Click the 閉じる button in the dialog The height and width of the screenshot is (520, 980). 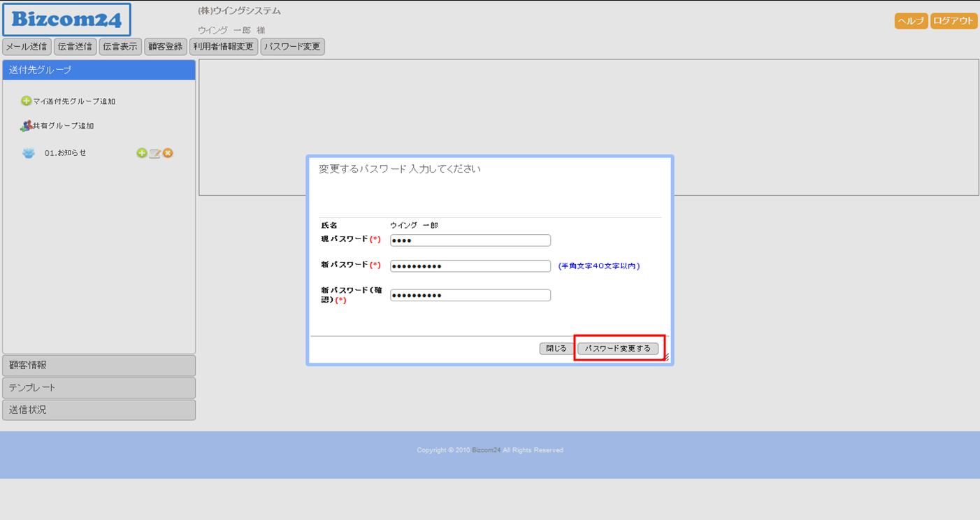pos(556,348)
